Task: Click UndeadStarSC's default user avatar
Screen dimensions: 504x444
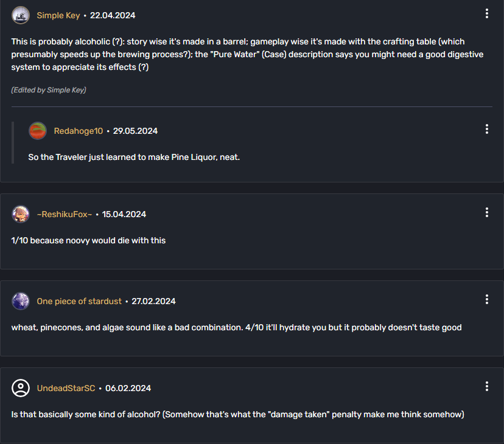Action: tap(21, 388)
